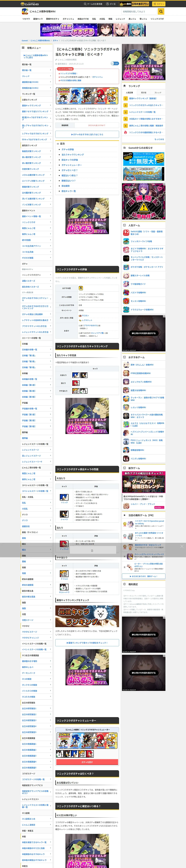
Task: Close the gray overlay ad with X
Action: (x=182, y=546)
